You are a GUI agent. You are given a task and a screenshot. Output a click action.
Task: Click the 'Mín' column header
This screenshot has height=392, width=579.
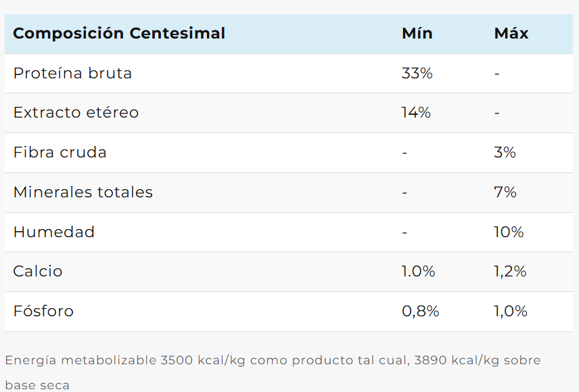pos(417,33)
